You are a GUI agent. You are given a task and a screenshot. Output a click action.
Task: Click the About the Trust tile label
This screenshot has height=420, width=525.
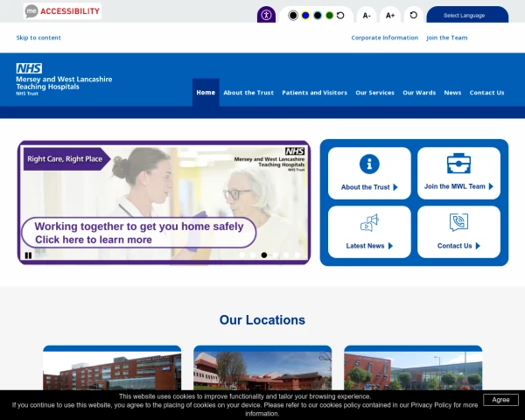coord(365,187)
